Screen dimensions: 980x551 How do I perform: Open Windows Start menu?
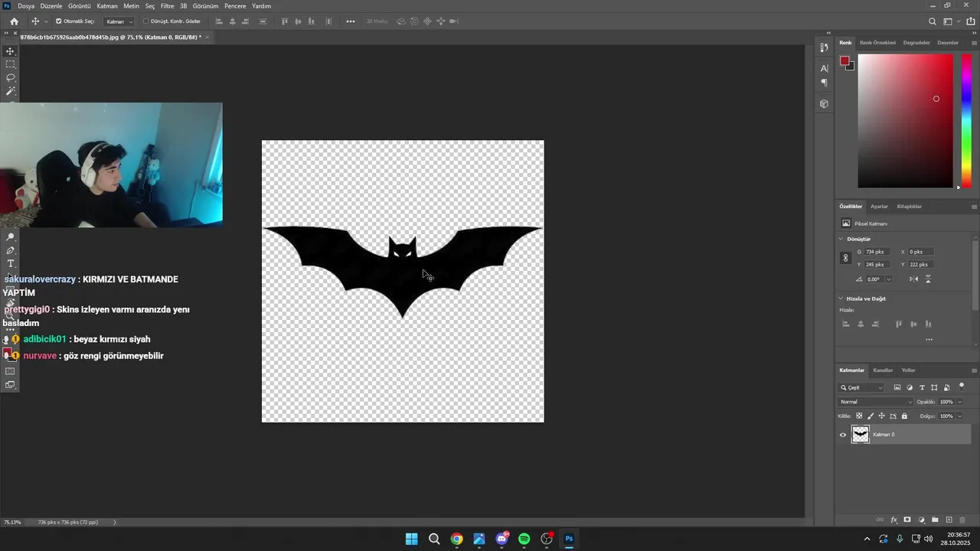tap(411, 539)
